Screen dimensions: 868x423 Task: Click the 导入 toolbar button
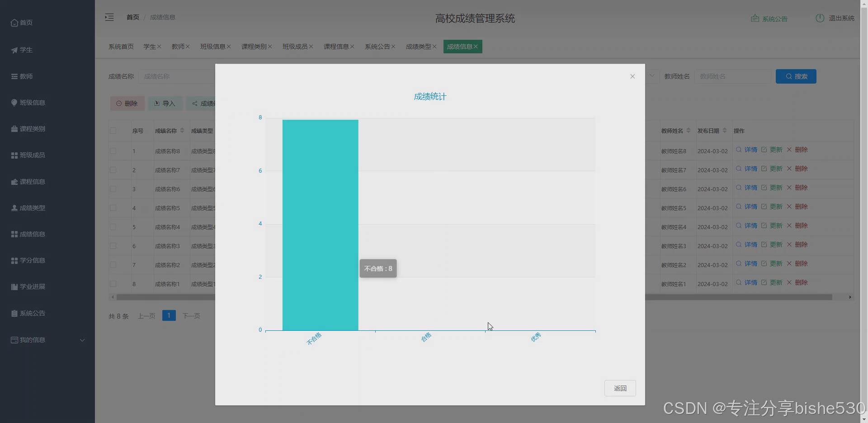coord(165,103)
